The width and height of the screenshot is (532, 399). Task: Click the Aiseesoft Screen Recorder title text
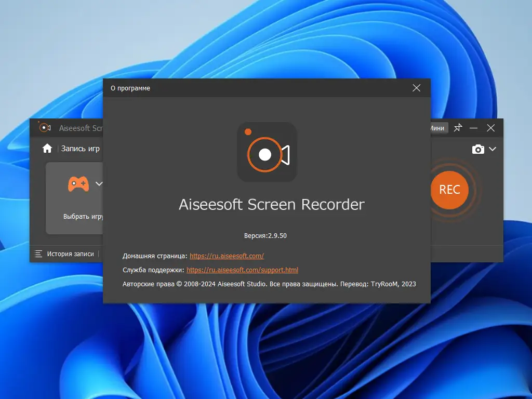coord(271,205)
